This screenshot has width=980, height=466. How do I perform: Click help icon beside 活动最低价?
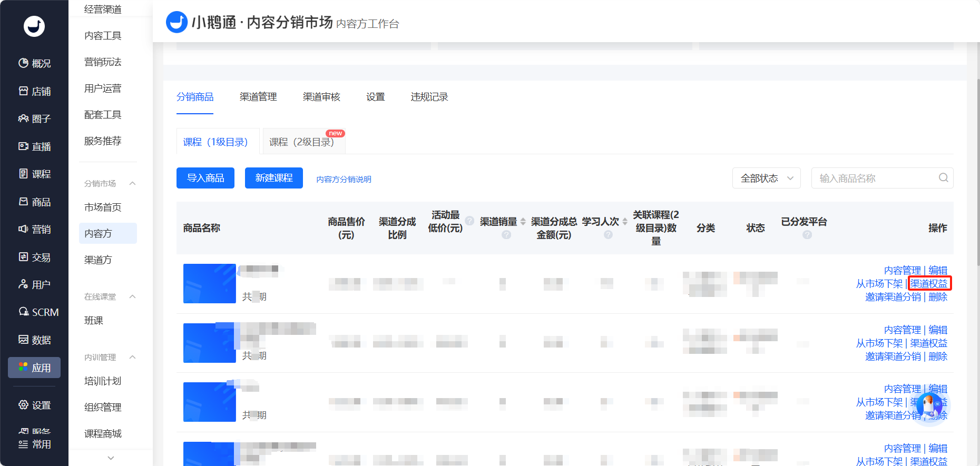469,221
